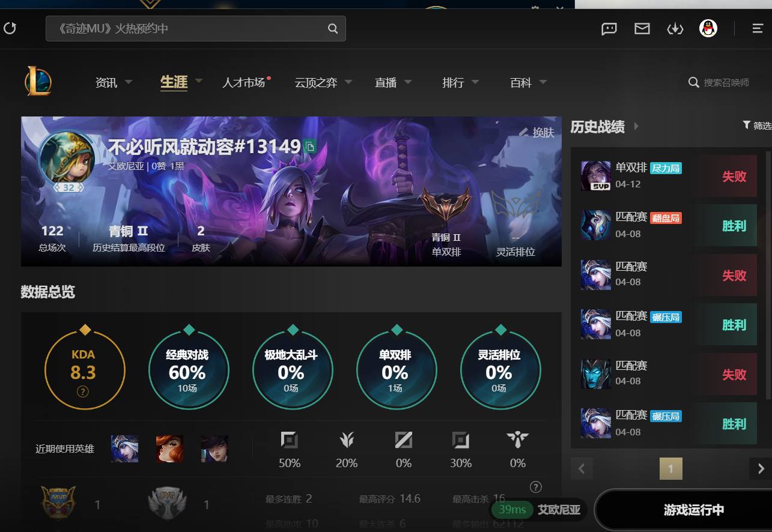Screen dimensions: 772x532
Task: Click the jungle position icon at 20%
Action: [x=347, y=441]
